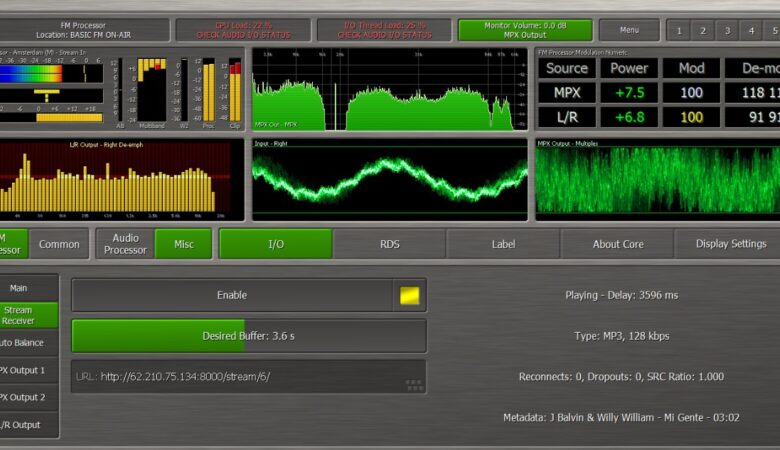Viewport: 780px width, 450px height.
Task: Open keypad icon in URL field
Action: (413, 385)
